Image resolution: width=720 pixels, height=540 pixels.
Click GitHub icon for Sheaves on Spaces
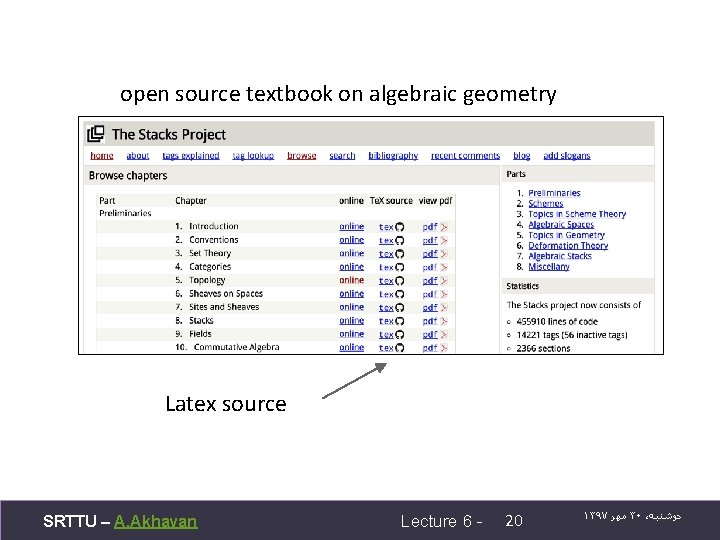tap(399, 294)
